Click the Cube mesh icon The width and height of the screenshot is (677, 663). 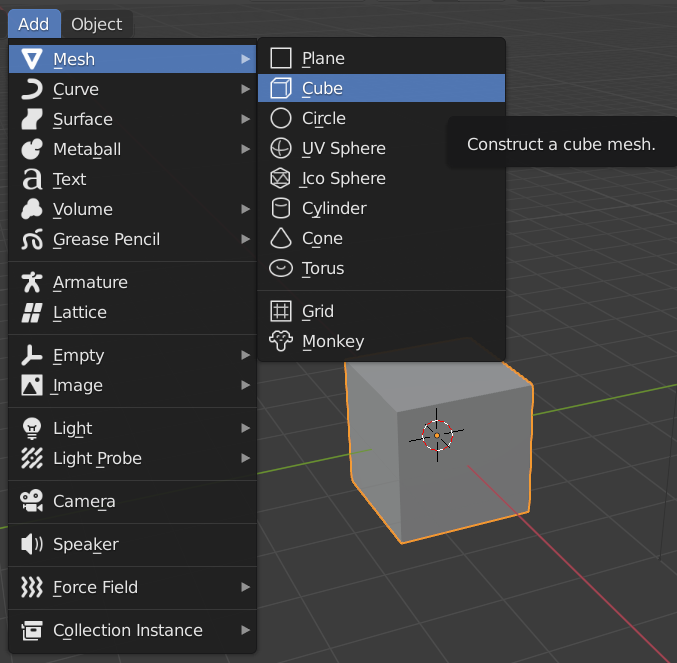[x=281, y=88]
